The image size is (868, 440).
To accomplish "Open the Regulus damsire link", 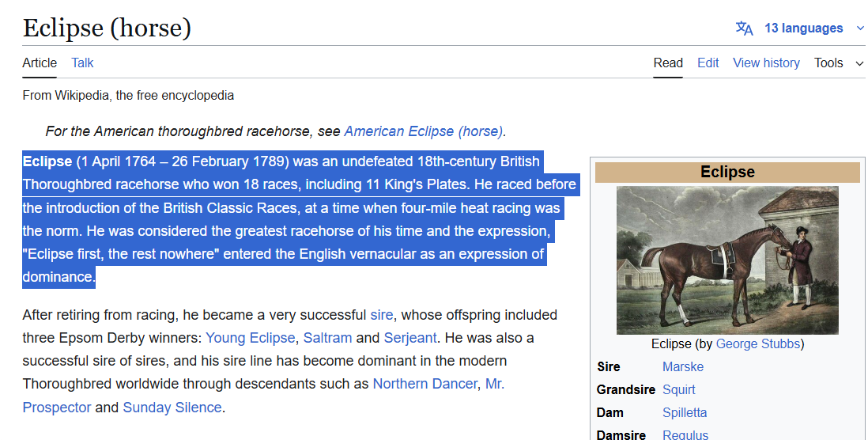I will [x=685, y=435].
